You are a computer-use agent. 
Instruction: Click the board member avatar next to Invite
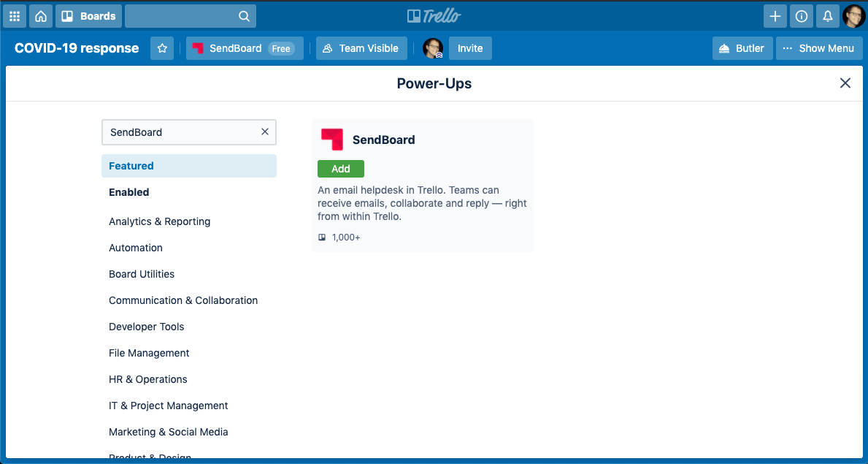(433, 48)
